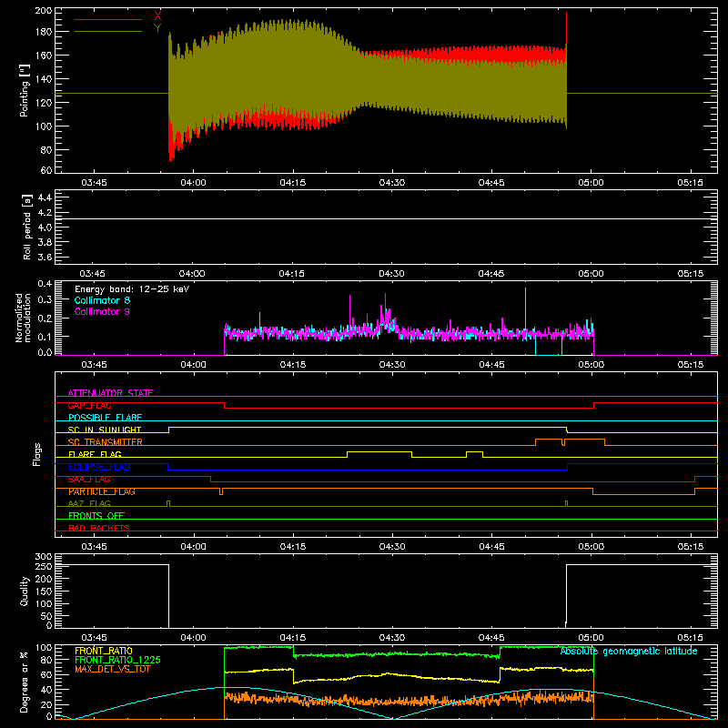Click the 03:45 tick under the flags plot

pos(94,547)
